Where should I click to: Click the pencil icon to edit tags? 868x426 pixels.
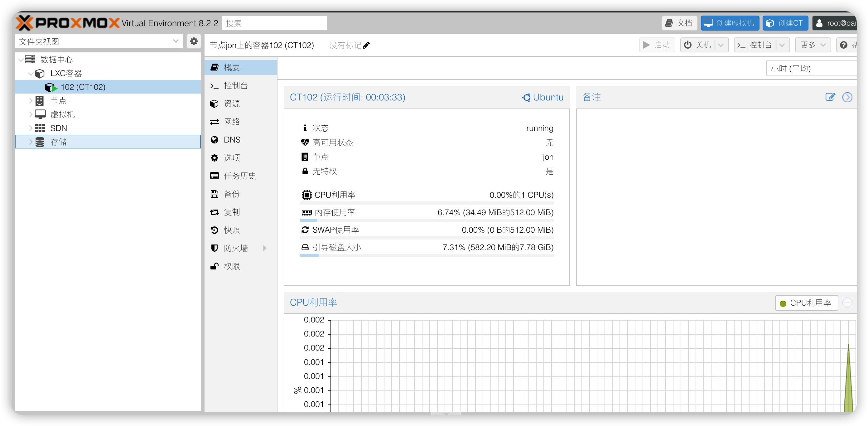(x=366, y=45)
